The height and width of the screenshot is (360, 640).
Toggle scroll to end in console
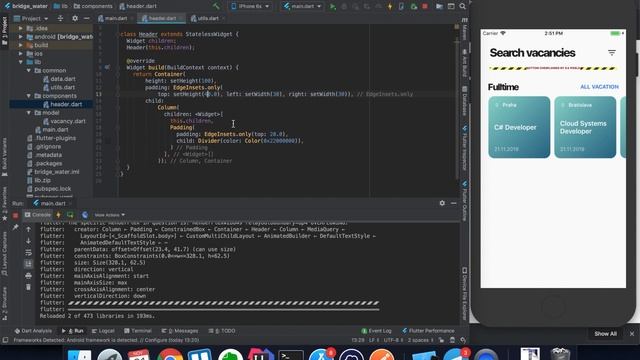[x=28, y=264]
